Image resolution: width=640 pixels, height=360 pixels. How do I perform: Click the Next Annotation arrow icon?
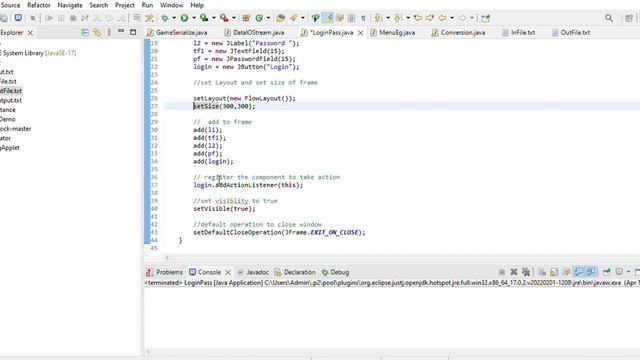coord(378,18)
